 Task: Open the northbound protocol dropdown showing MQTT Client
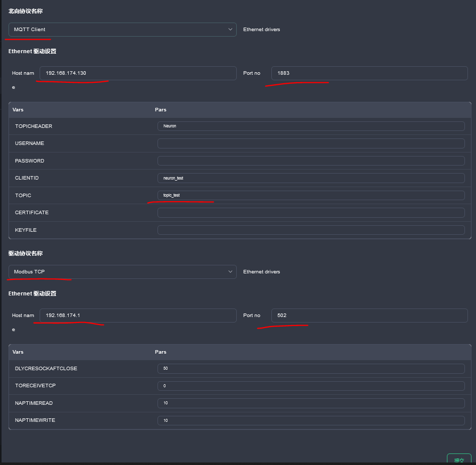coord(122,30)
